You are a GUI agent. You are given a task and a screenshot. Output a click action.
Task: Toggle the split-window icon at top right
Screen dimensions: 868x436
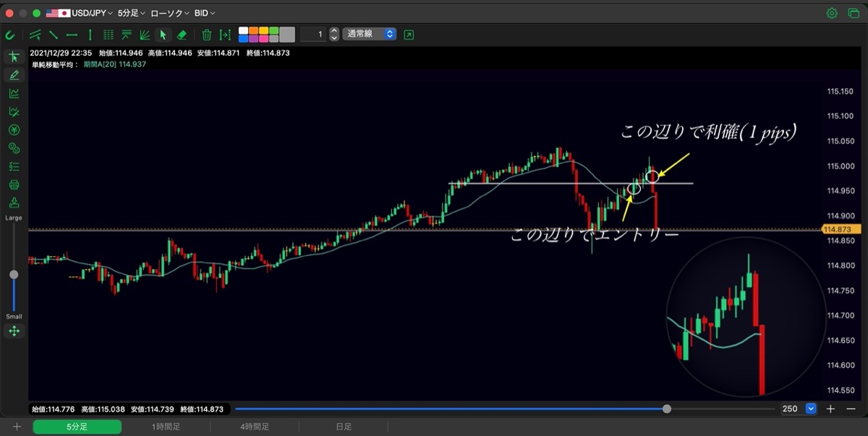click(853, 13)
